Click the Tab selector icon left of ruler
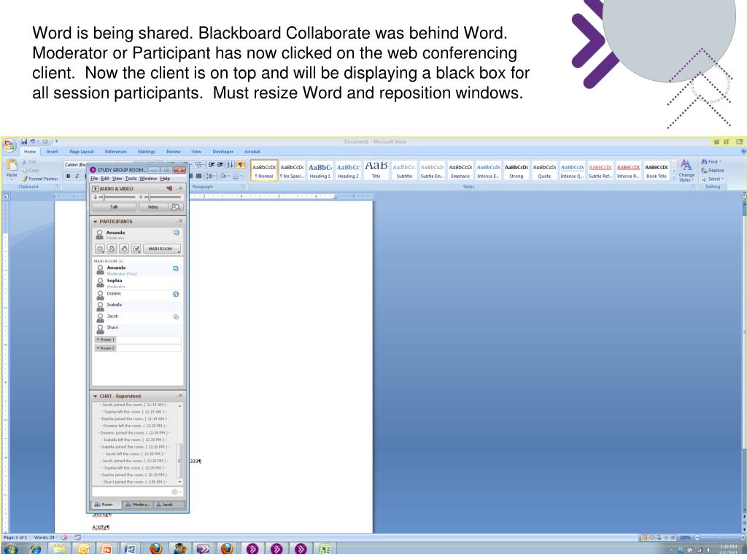Viewport: 747px width, 560px height. [5, 196]
